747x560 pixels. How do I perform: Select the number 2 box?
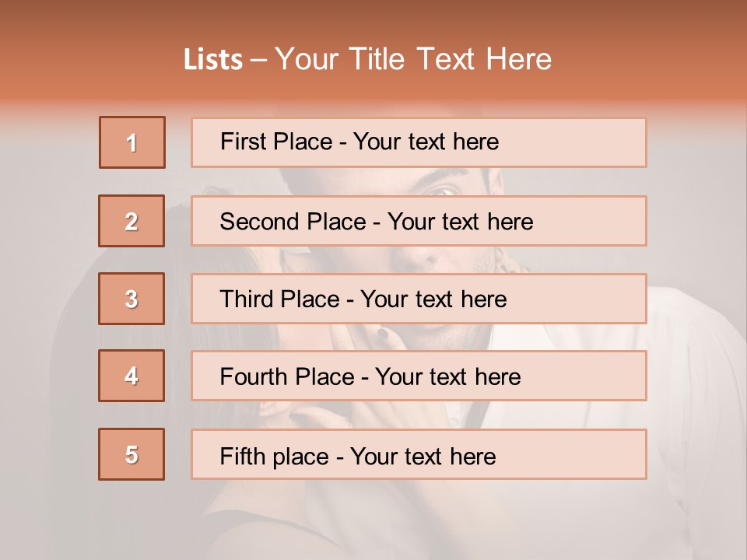click(132, 221)
